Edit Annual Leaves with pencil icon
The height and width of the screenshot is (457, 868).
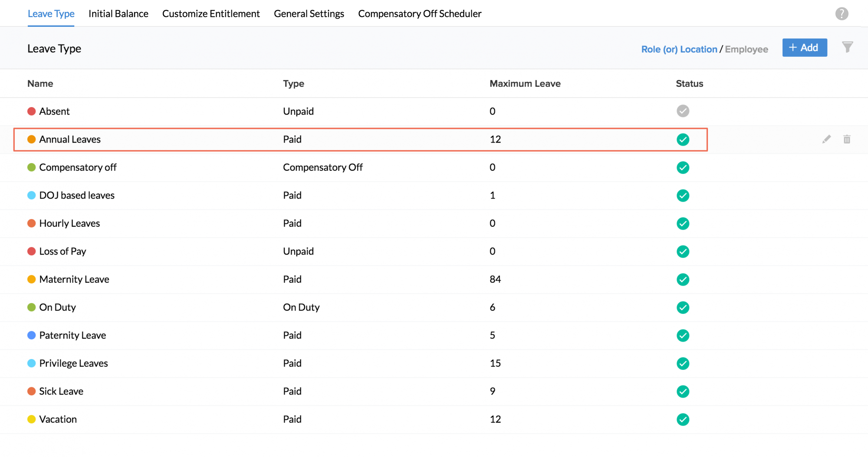click(x=826, y=139)
